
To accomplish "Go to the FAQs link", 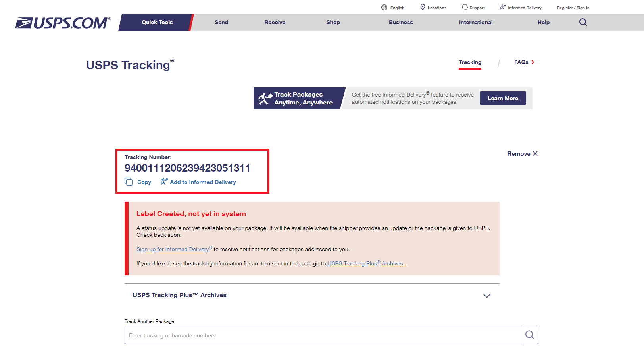I will tap(521, 62).
